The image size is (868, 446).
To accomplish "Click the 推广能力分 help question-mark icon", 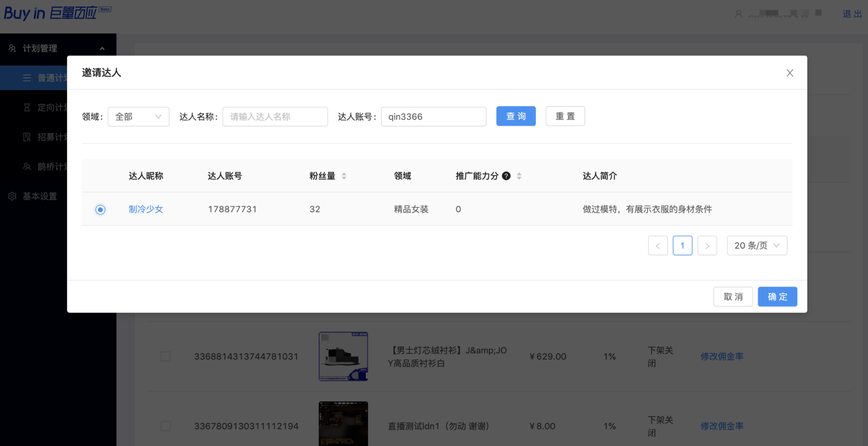I will pyautogui.click(x=506, y=176).
